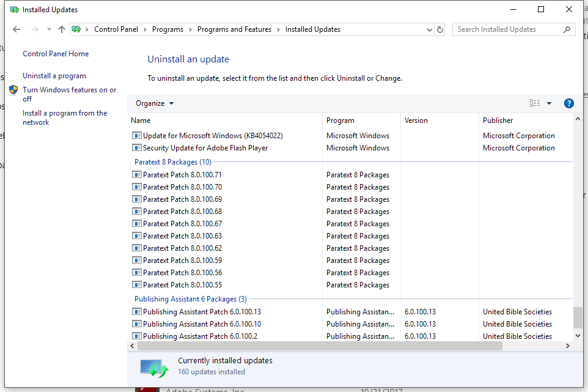
Task: Minimize the Installed Updates window
Action: point(513,9)
